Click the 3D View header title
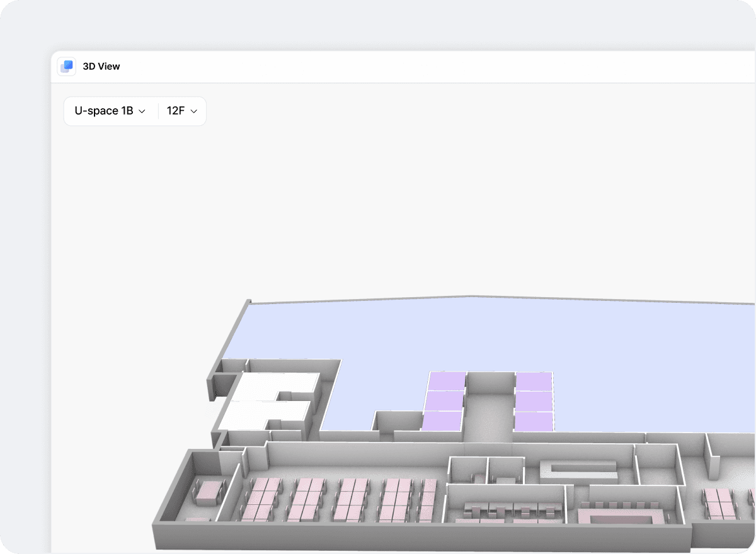Screen dimensions: 756x554 103,66
